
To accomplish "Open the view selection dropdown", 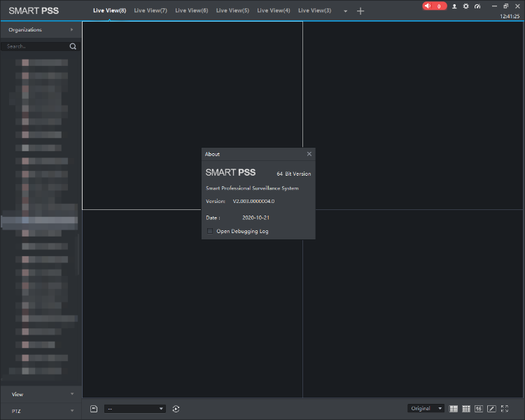I will coord(135,409).
